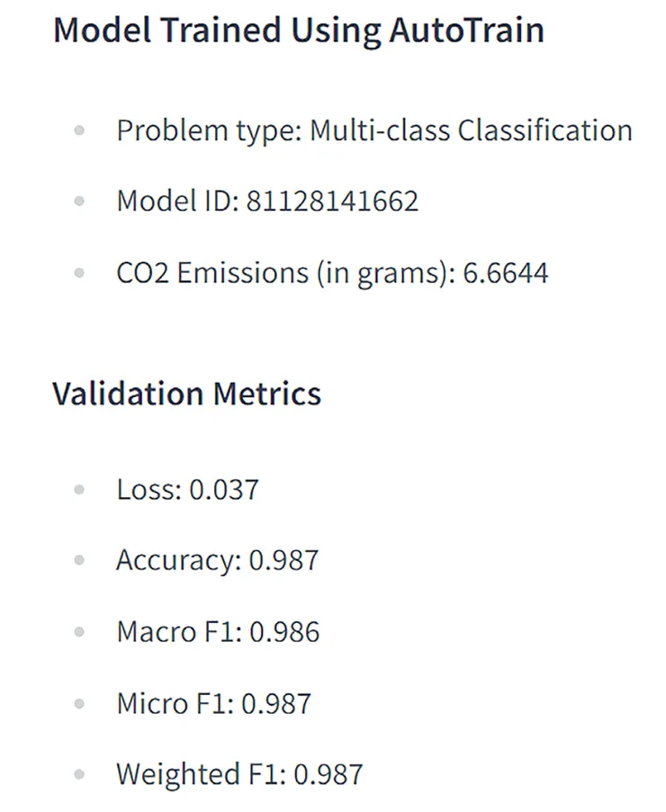666x812 pixels.
Task: Click the bullet next to "Model ID"
Action: 79,202
